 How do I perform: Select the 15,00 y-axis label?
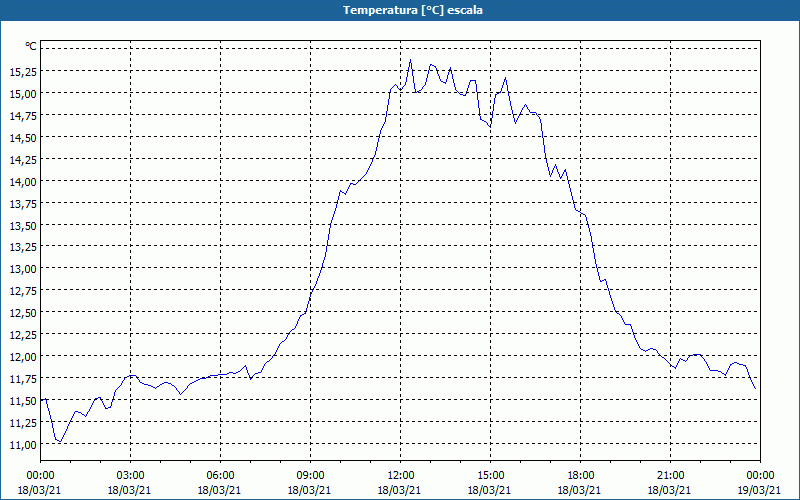[x=23, y=94]
